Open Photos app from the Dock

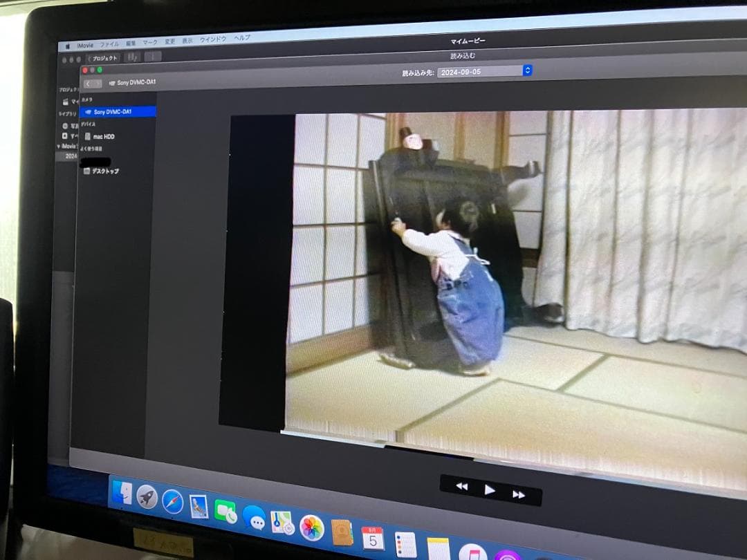pyautogui.click(x=312, y=528)
